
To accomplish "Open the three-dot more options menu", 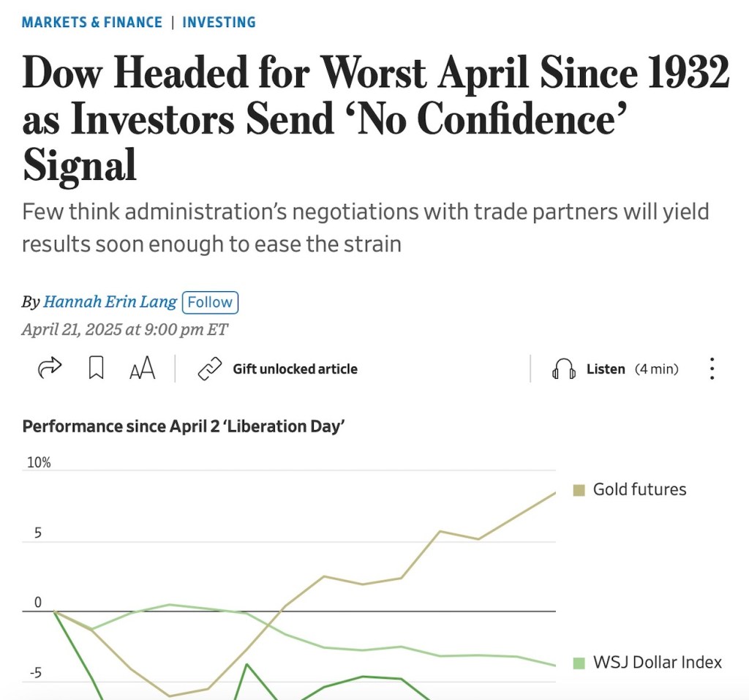I will 712,369.
